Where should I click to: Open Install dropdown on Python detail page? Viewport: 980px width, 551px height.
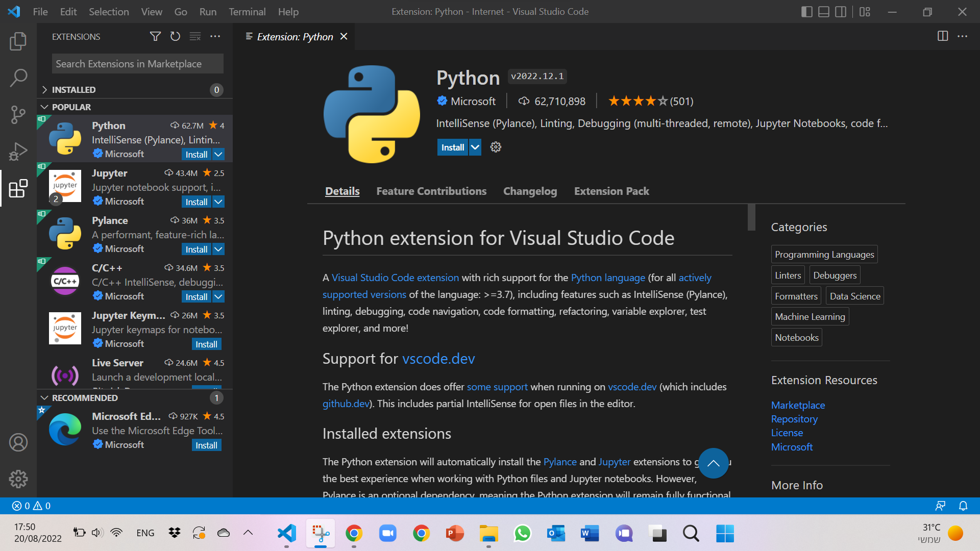point(475,147)
